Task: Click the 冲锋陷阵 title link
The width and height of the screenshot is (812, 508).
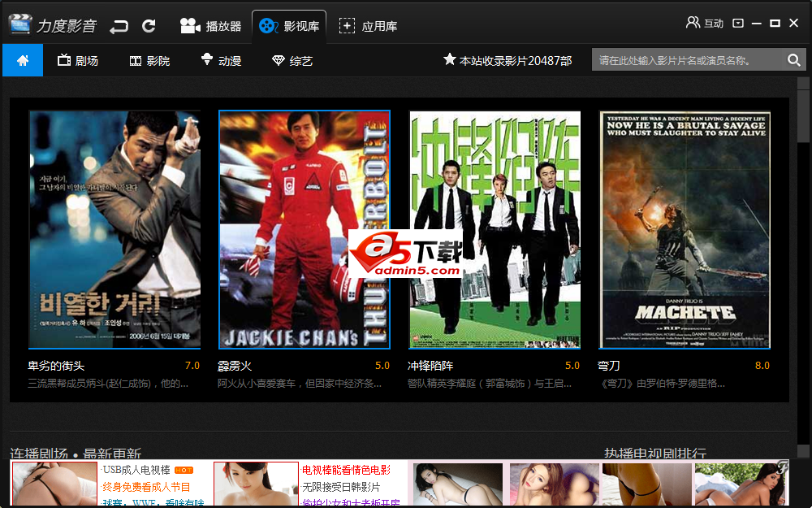Action: (430, 366)
